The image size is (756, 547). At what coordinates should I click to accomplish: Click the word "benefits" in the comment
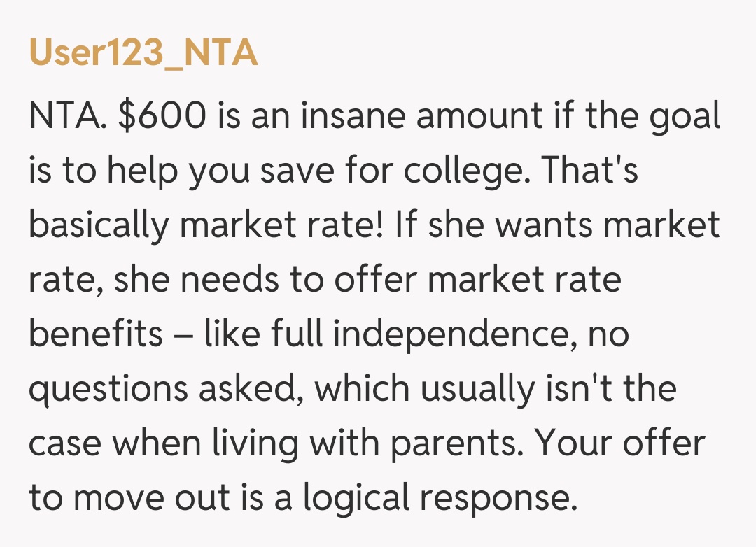click(96, 334)
